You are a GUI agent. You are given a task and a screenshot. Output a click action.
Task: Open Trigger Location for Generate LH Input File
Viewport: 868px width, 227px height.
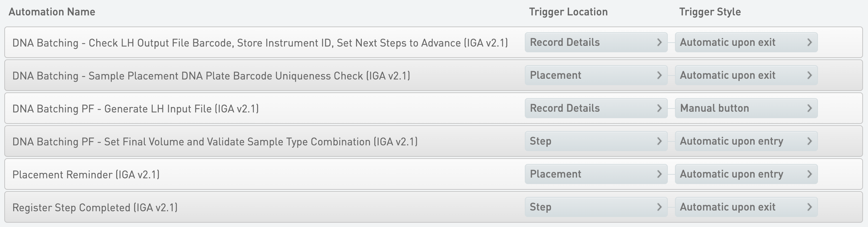pos(596,108)
